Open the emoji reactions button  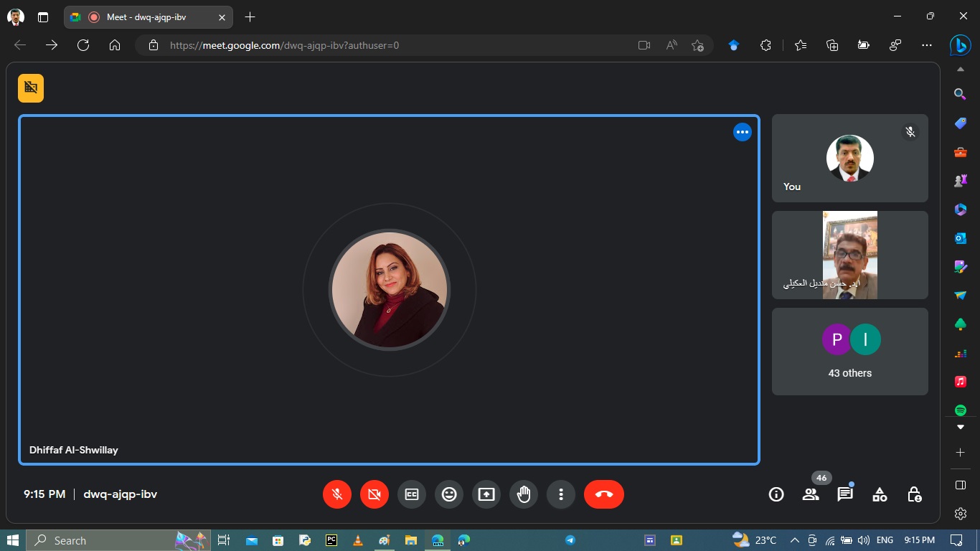(x=449, y=494)
